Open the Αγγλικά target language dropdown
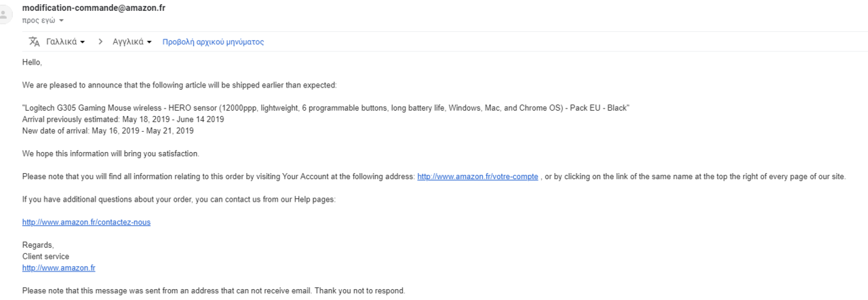 click(132, 41)
